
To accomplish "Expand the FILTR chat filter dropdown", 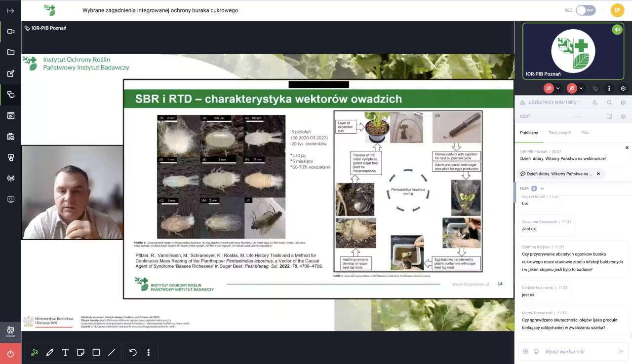I will (x=542, y=188).
